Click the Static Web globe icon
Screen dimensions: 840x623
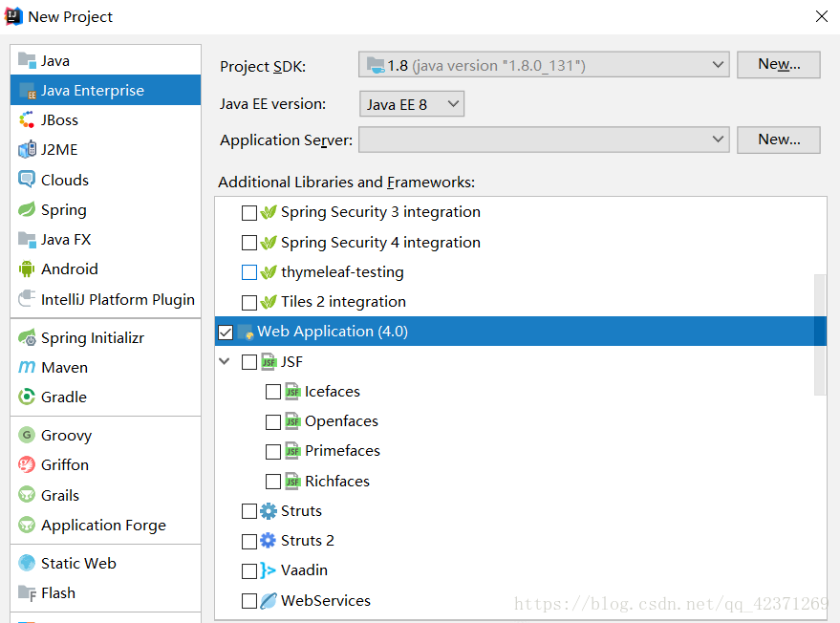(x=27, y=563)
